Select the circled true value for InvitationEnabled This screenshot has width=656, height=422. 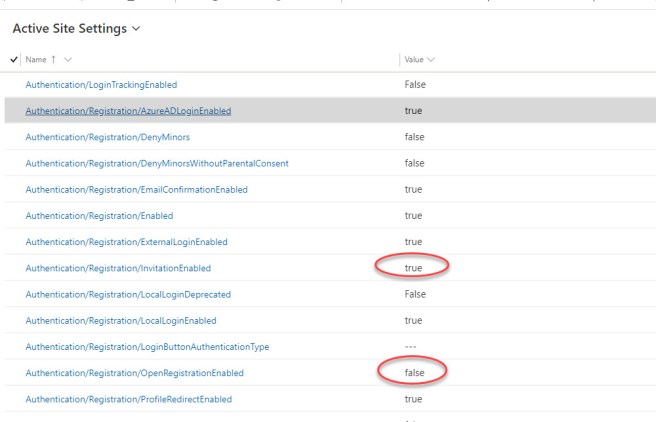tap(413, 268)
